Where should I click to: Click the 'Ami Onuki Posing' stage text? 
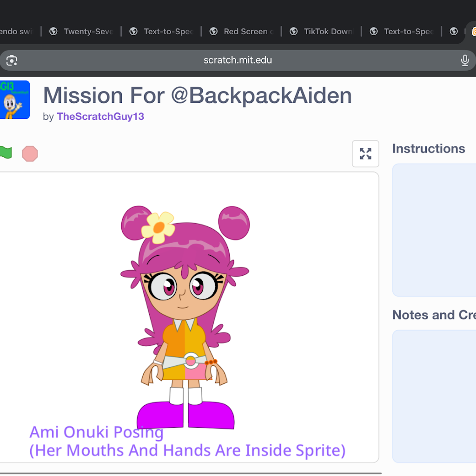tap(97, 432)
